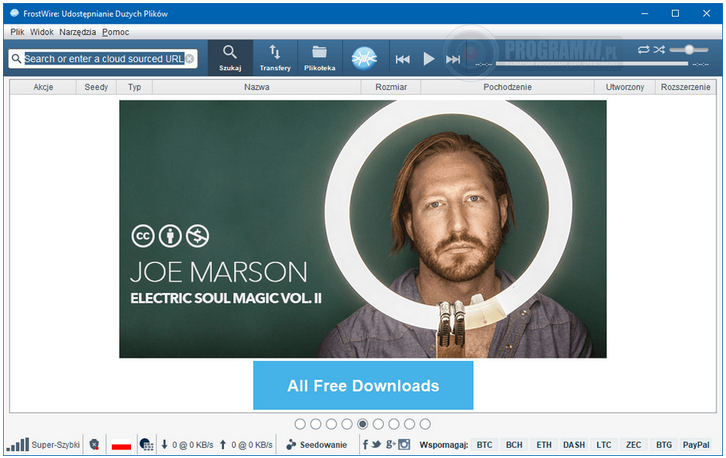Open FrostWire Instagram page icon

point(404,445)
